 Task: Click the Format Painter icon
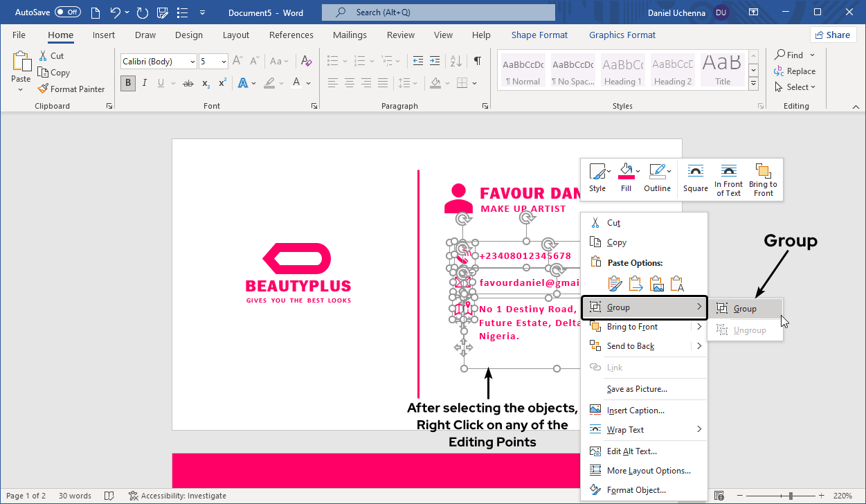tap(43, 89)
